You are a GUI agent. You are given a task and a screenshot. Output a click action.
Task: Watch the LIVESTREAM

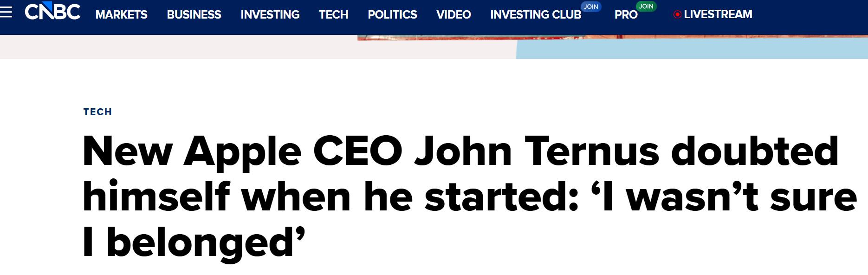718,14
